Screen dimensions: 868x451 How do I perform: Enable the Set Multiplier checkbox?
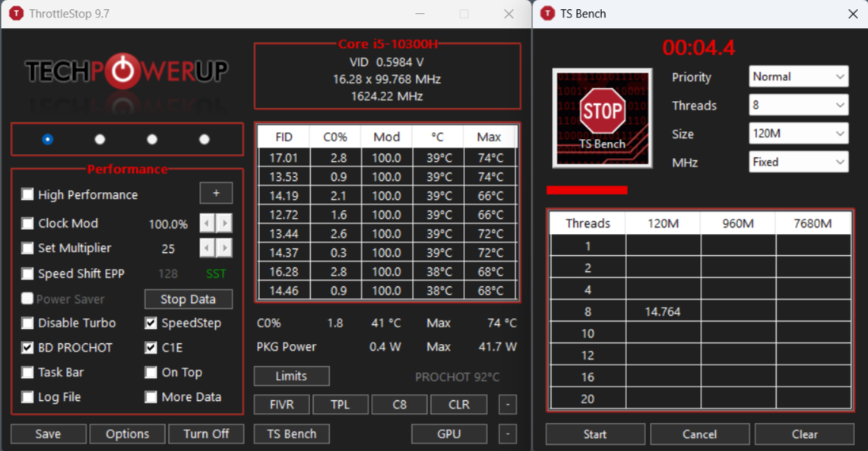tap(27, 248)
